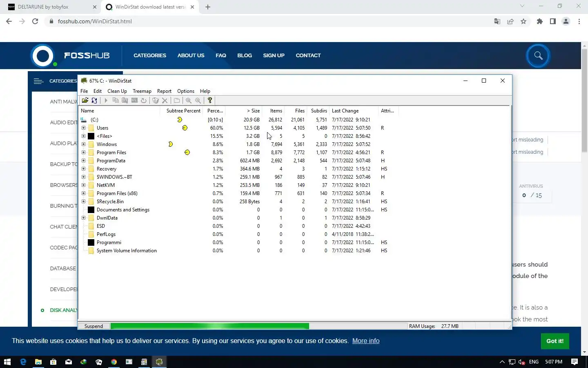
Task: Click the browser page vertical scrollbar
Action: point(584,100)
